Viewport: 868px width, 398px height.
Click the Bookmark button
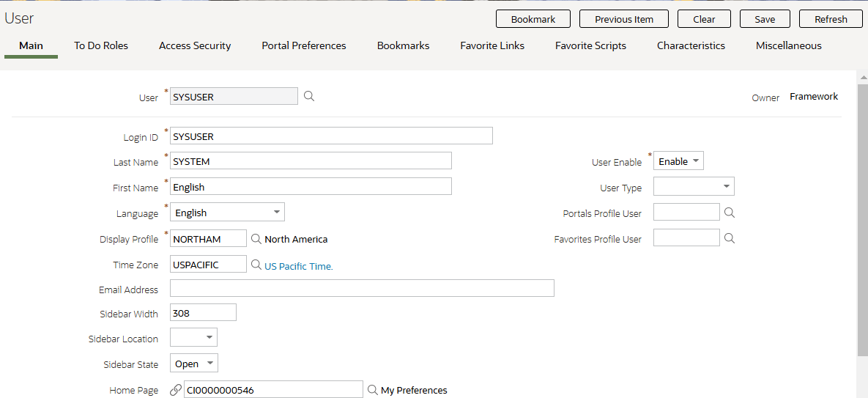[x=533, y=19]
